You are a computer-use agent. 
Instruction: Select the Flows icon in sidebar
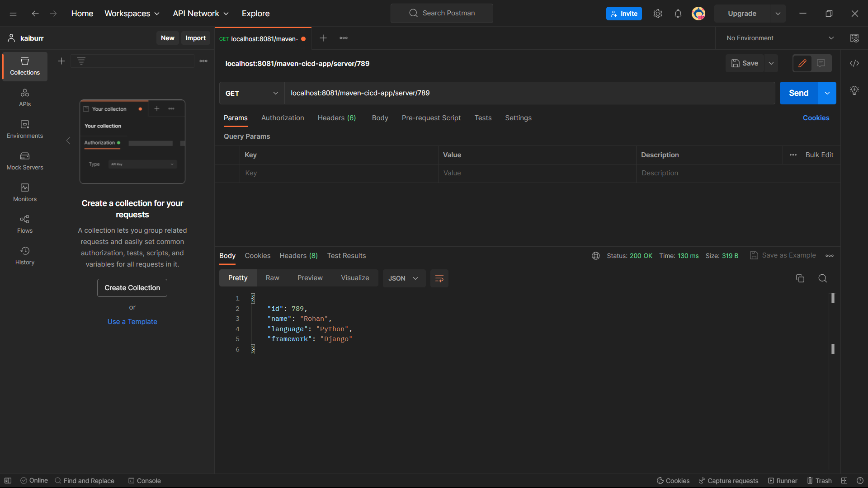(x=24, y=225)
